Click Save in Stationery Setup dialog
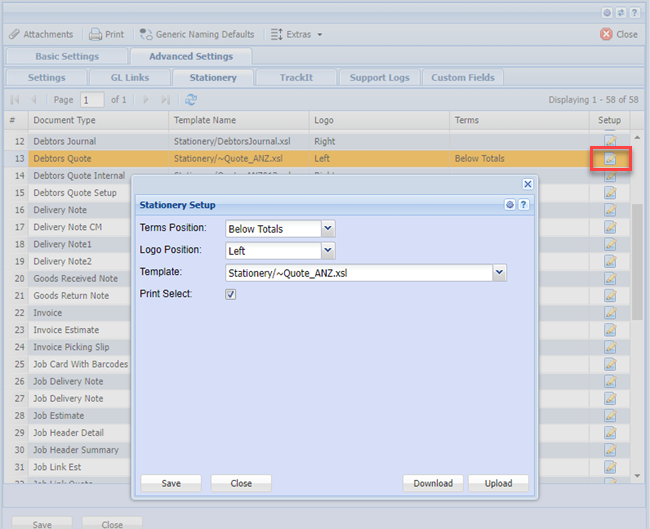Viewport: 650px width, 529px height. click(171, 483)
